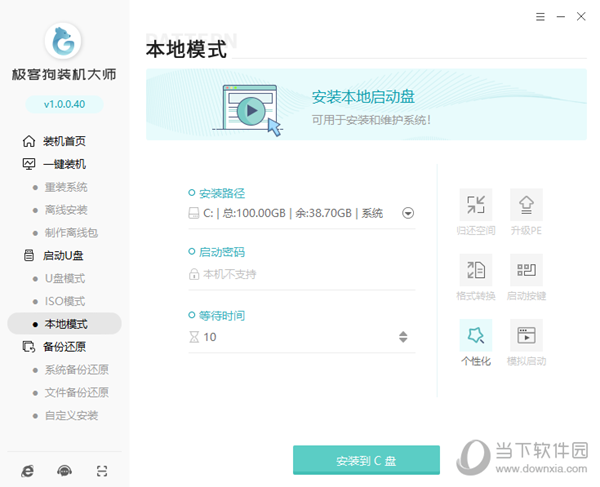600x487 pixels.
Task: Click the 安装本地启动盘 banner heading
Action: tap(363, 97)
